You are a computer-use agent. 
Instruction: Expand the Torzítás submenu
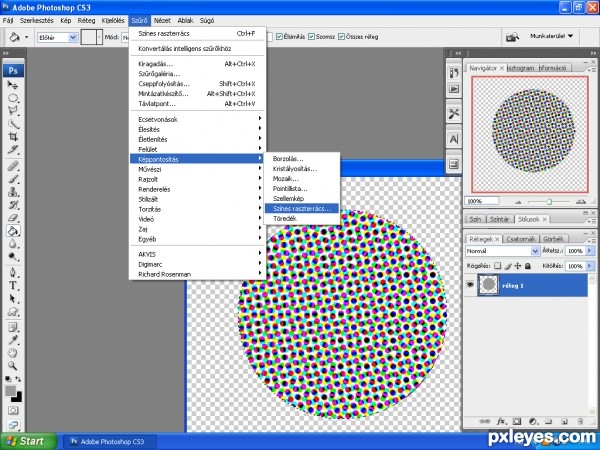tap(197, 209)
